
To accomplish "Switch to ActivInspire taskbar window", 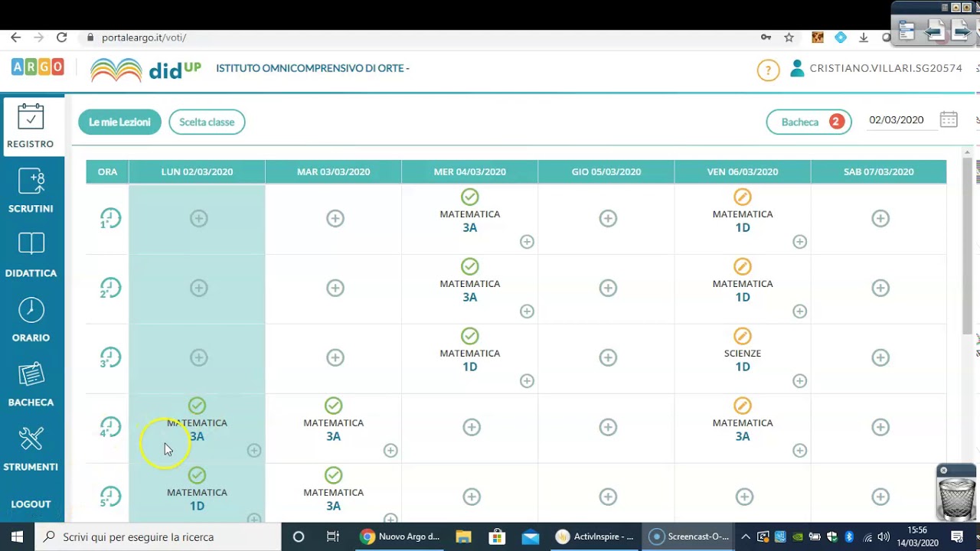I will pyautogui.click(x=595, y=536).
